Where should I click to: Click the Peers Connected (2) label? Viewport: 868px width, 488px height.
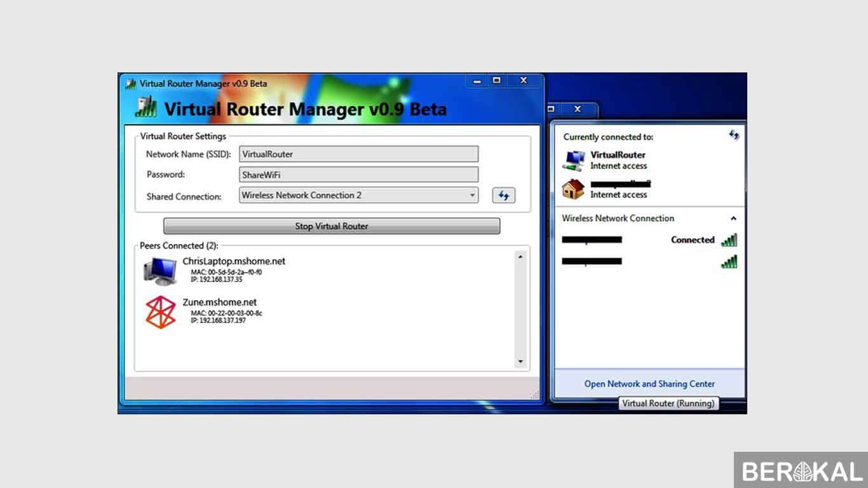pos(179,245)
